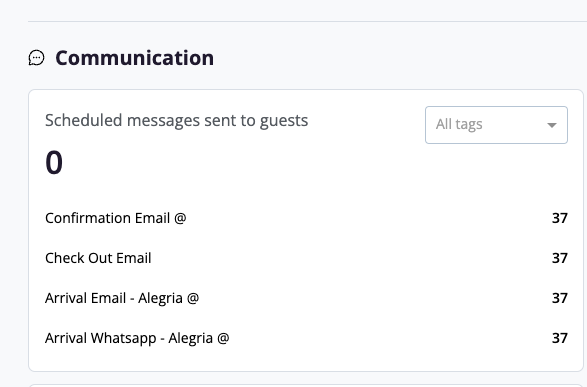The height and width of the screenshot is (387, 587).
Task: Open the Arrival Email - Alegria row
Action: coord(306,298)
